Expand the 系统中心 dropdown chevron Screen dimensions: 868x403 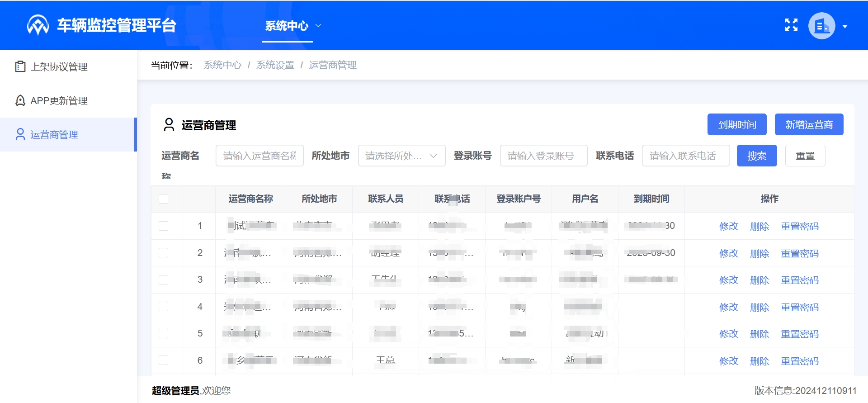coord(318,26)
